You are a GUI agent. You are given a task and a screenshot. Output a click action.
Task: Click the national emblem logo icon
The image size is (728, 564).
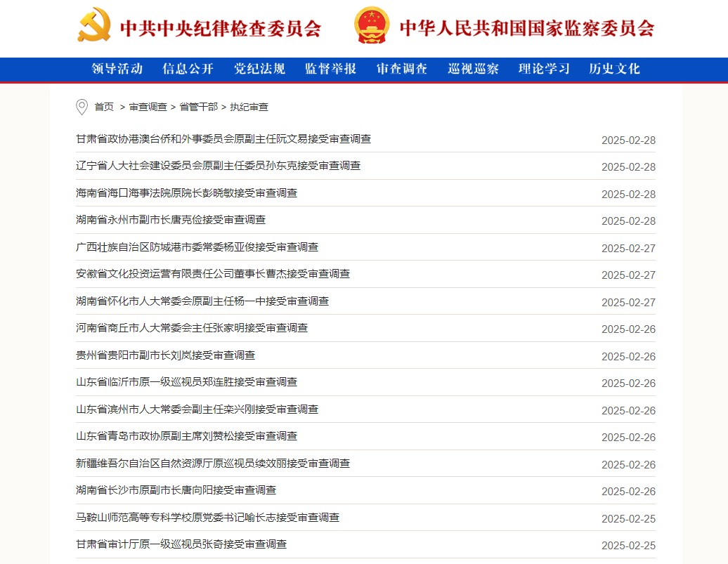371,25
